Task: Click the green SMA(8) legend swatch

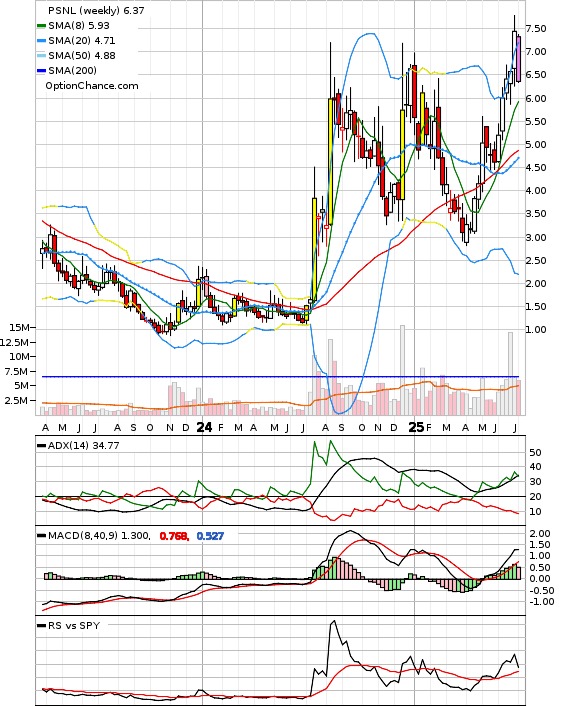Action: [41, 26]
